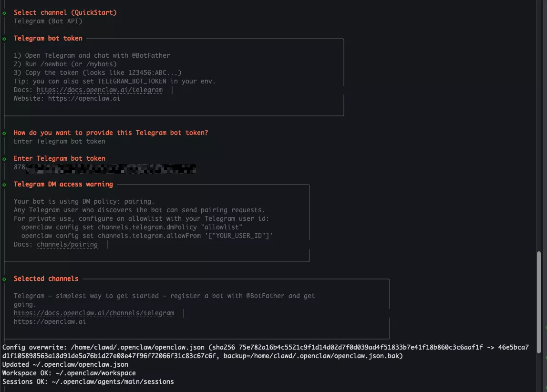Click the diamond marker beside Selected channels
This screenshot has width=547, height=392.
click(4, 279)
